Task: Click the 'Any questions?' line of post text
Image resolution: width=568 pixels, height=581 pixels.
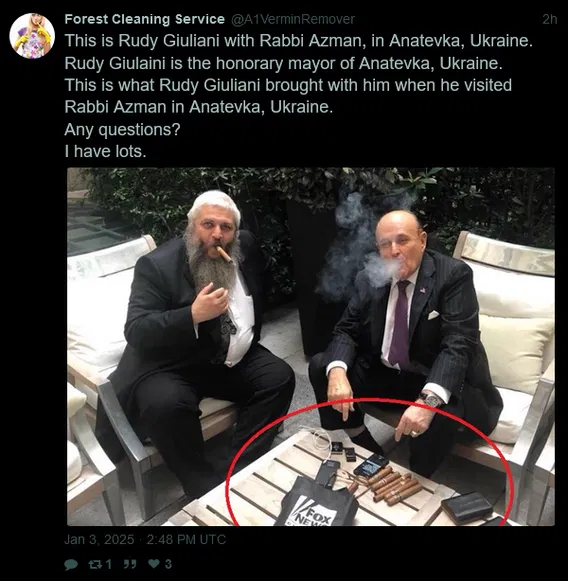Action: tap(122, 130)
